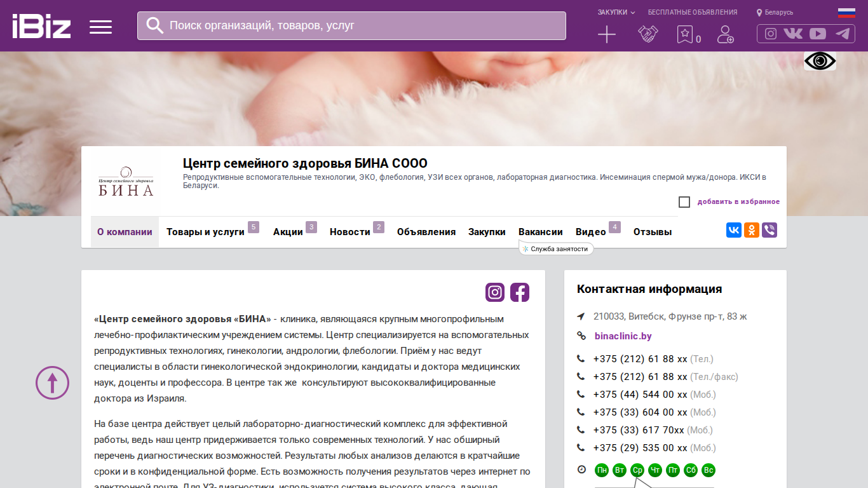The width and height of the screenshot is (868, 488).
Task: Click the BINA company logo
Action: pyautogui.click(x=126, y=181)
